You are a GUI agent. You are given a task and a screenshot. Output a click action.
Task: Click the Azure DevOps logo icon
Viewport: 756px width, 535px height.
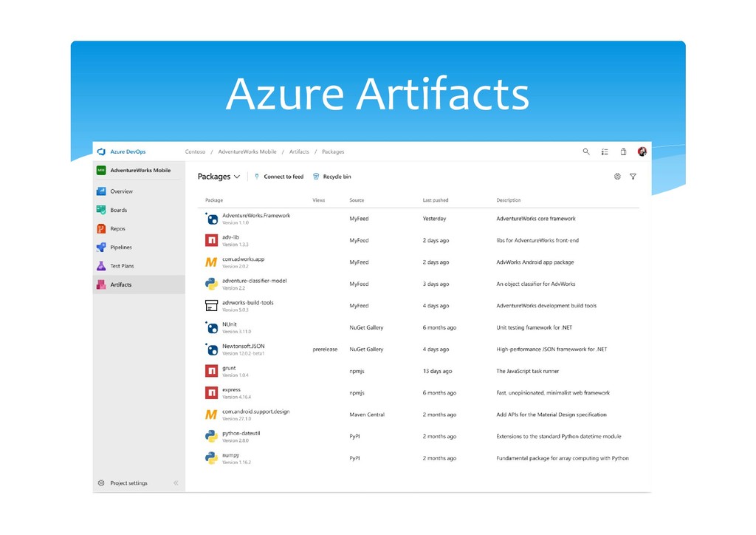click(101, 151)
